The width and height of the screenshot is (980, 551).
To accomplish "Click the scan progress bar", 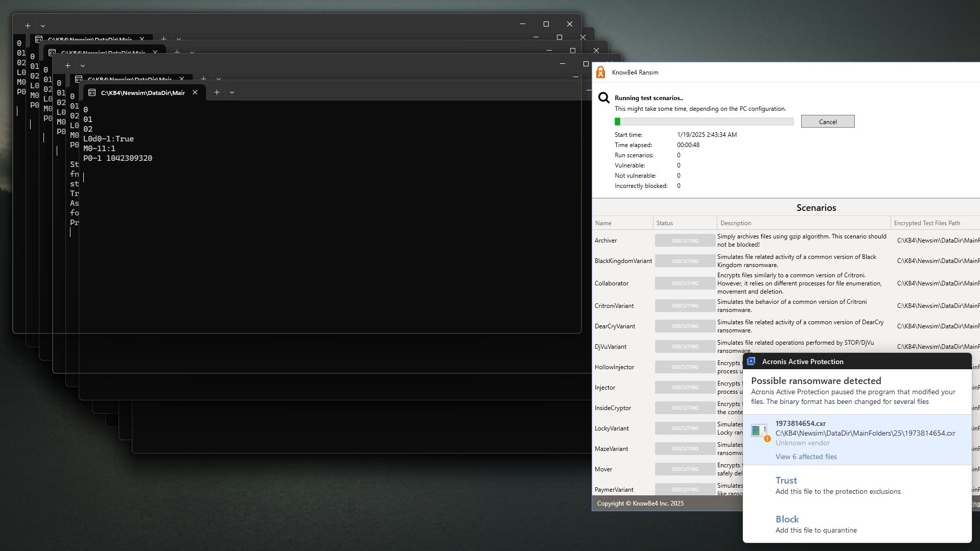I will (704, 122).
